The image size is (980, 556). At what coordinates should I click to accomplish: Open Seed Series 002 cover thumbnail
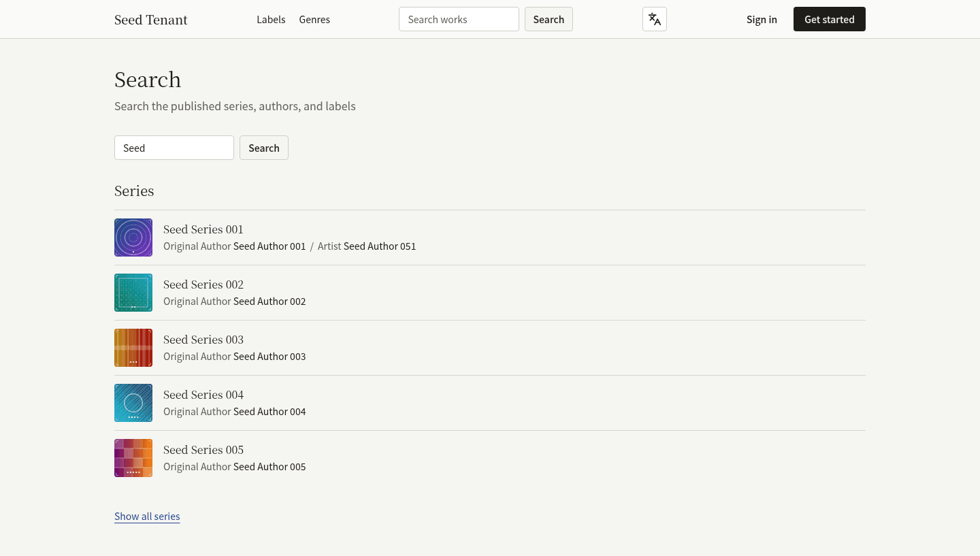(x=133, y=293)
